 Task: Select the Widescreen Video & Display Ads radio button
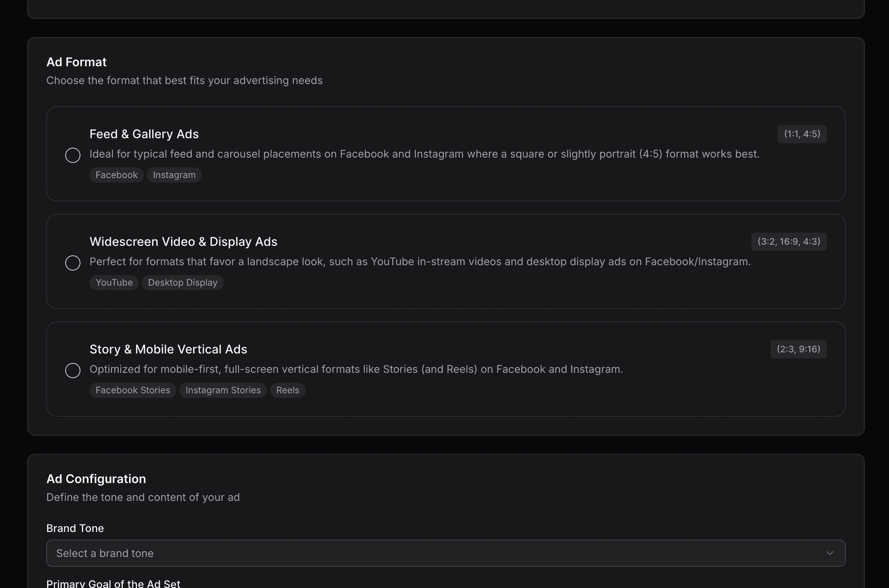pos(73,263)
